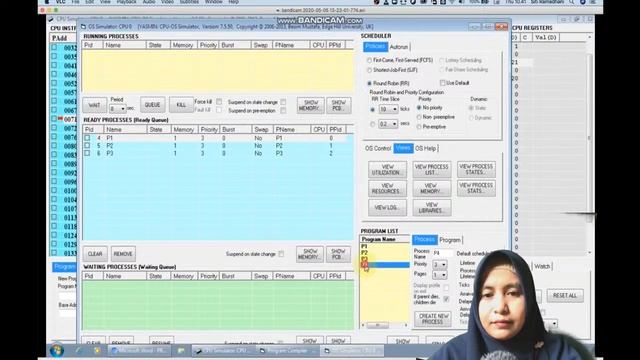The image size is (640, 360).
Task: Tick the P3 row checkbox in the ready queue
Action: pos(87,153)
